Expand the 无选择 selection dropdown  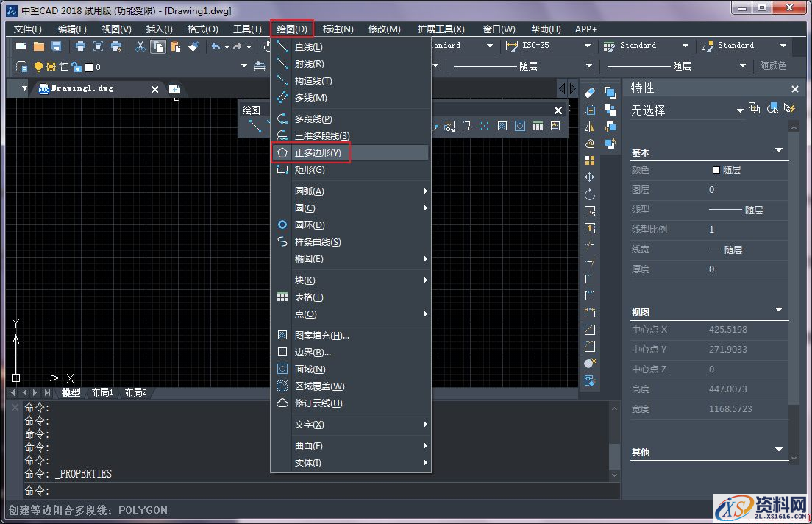(740, 110)
